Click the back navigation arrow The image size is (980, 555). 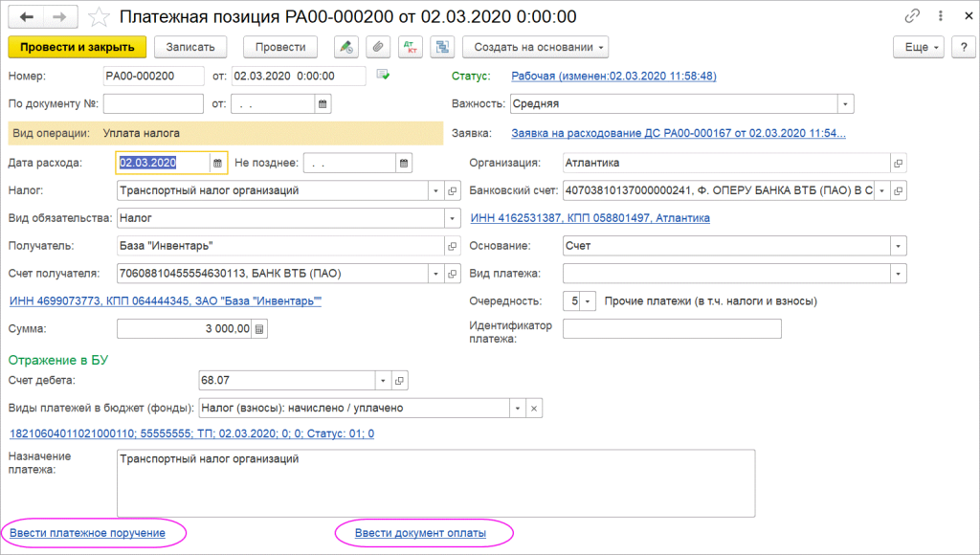pyautogui.click(x=27, y=17)
